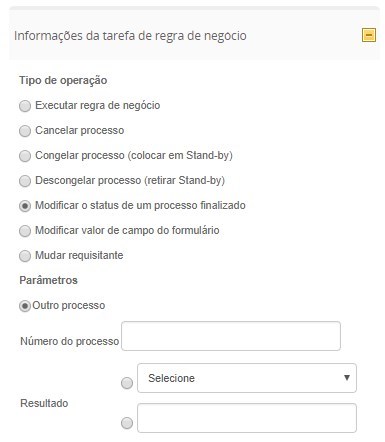The height and width of the screenshot is (442, 385).
Task: Toggle the 'Outro processo' parameter radio
Action: click(25, 306)
